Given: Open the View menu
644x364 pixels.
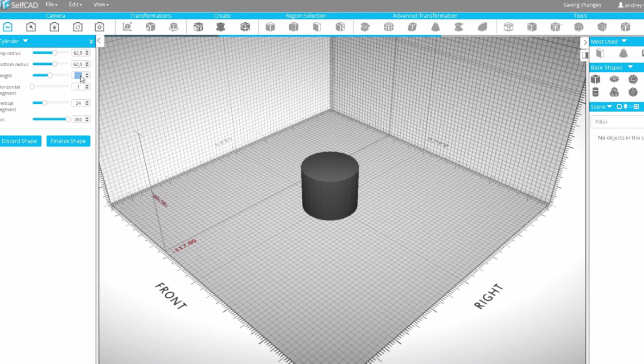Looking at the screenshot, I should 101,5.
